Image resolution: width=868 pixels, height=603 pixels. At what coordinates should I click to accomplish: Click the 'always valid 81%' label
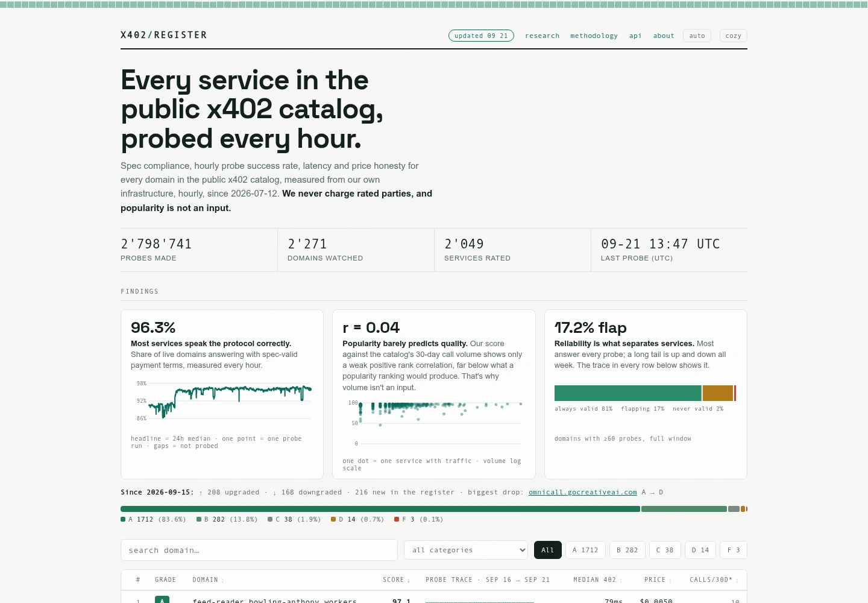(x=583, y=409)
